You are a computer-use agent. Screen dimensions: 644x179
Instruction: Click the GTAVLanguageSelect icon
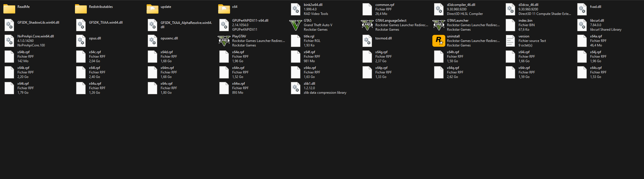tap(367, 25)
